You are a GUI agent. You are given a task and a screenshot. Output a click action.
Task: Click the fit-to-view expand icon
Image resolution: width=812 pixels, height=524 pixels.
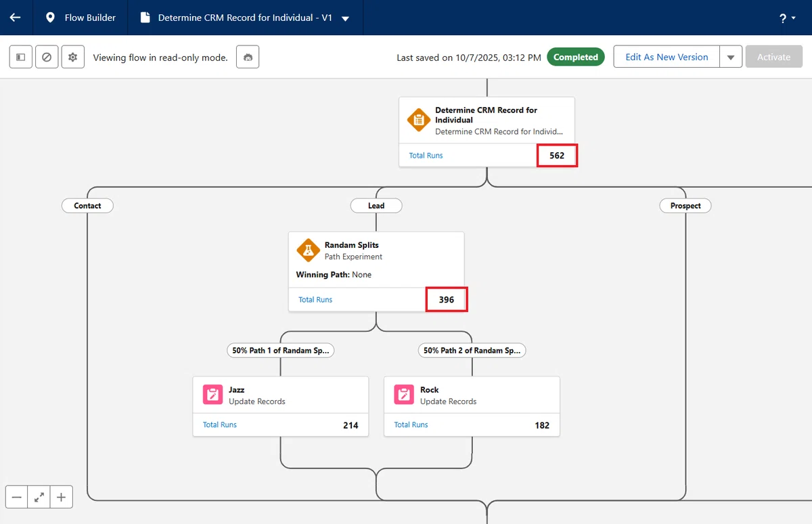pyautogui.click(x=39, y=498)
